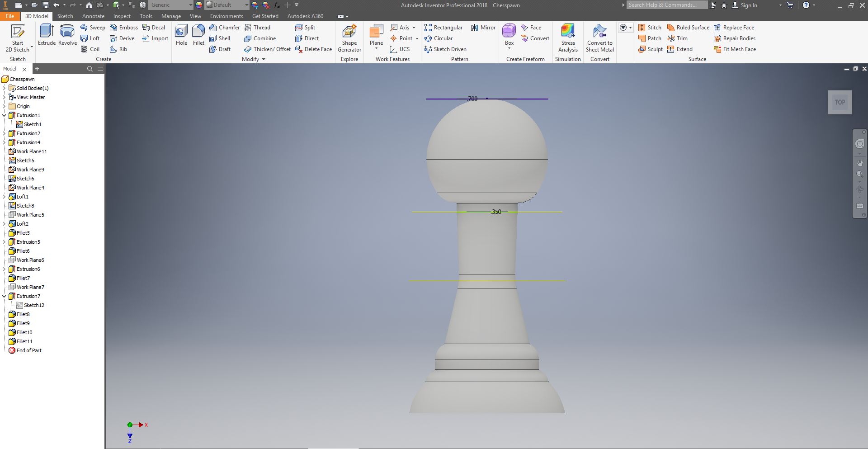Screen dimensions: 868x449
Task: Activate the Emboss tool
Action: click(x=124, y=28)
